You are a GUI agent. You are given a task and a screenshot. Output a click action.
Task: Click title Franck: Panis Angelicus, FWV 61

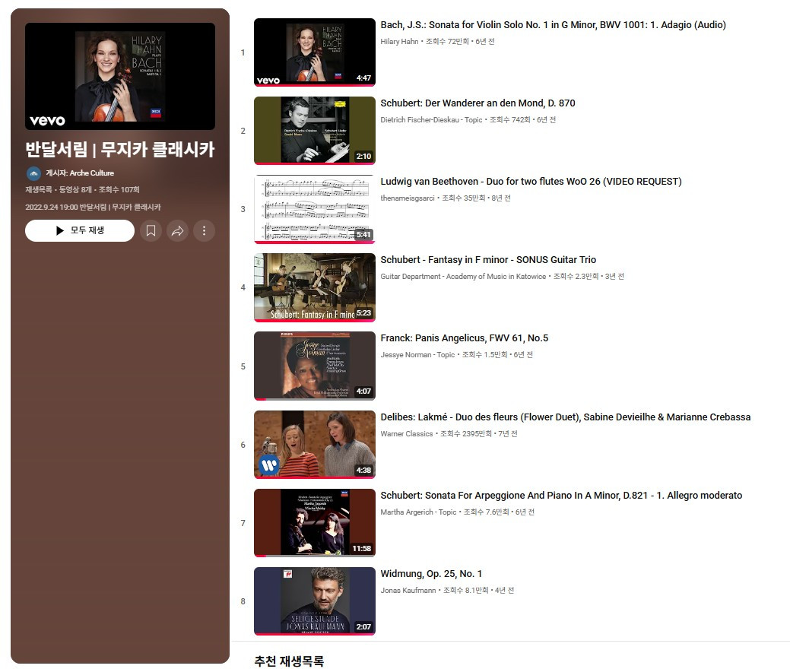click(x=464, y=338)
